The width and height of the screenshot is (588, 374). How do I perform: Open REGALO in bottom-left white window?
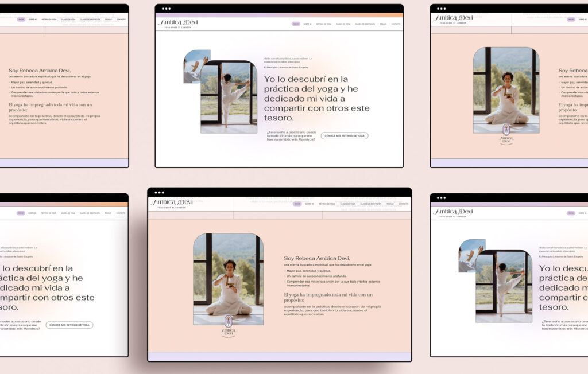pyautogui.click(x=108, y=213)
